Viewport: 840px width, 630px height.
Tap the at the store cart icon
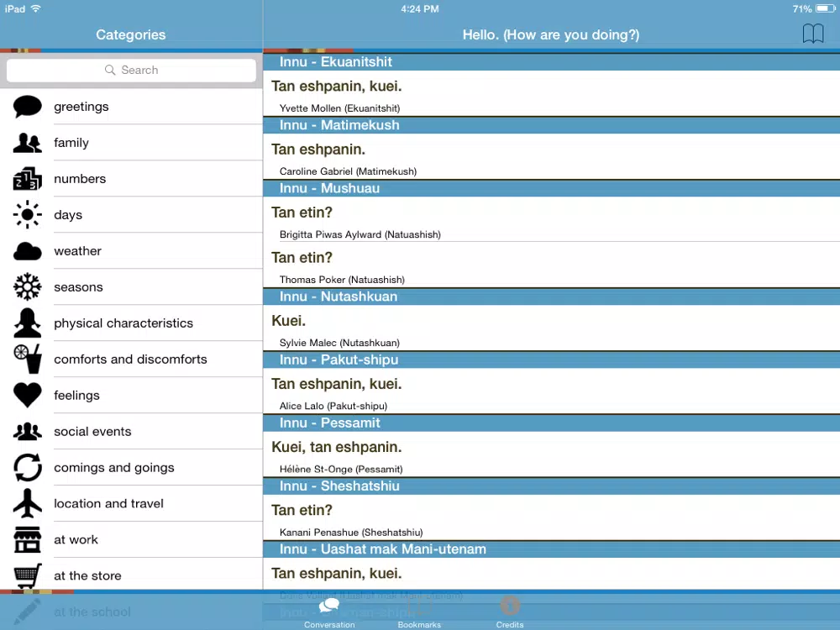[28, 576]
